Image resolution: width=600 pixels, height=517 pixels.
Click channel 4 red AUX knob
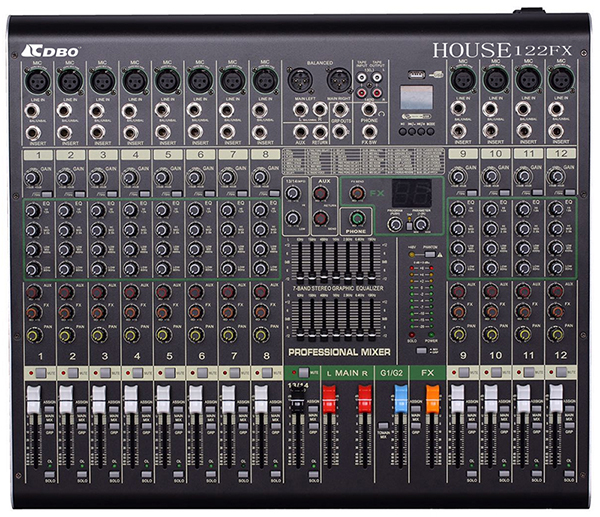click(x=130, y=292)
